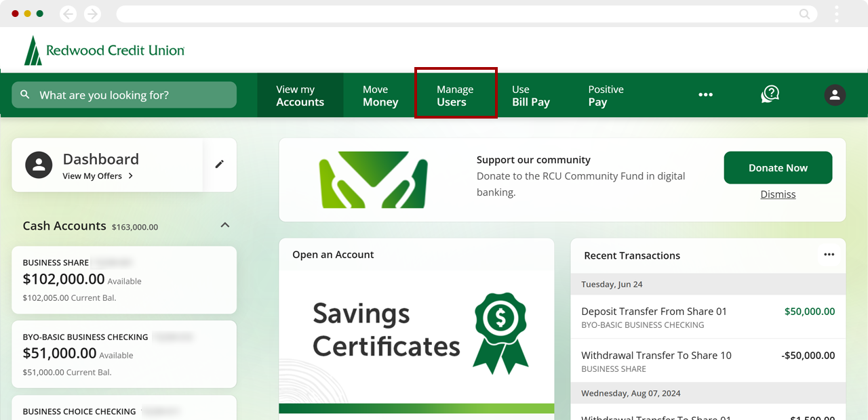Open View My Offers link

[98, 176]
